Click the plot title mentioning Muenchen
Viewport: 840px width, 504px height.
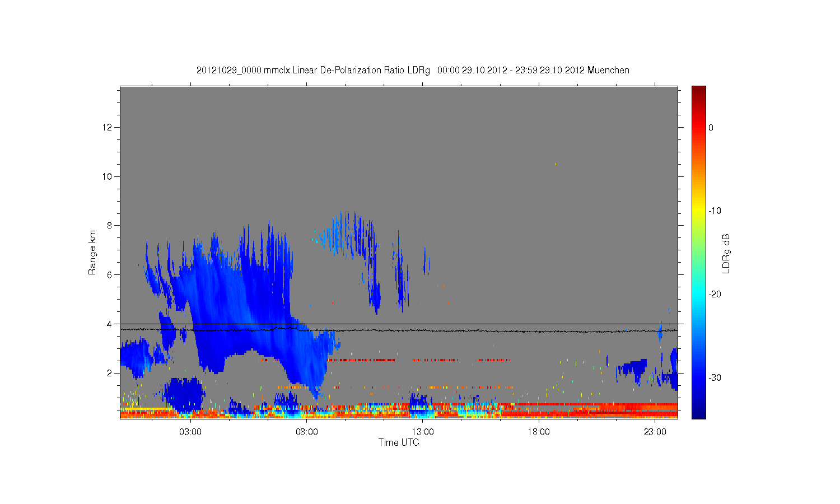coord(413,70)
